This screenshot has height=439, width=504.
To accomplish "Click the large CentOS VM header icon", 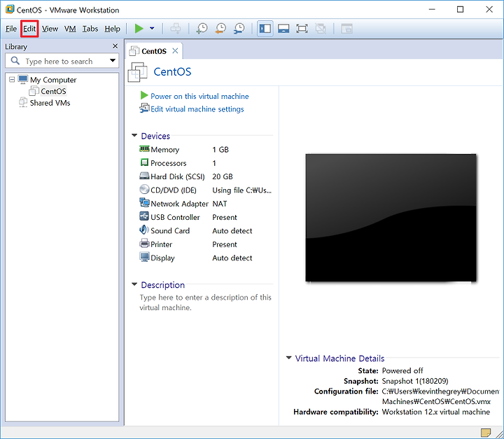I will pos(137,71).
